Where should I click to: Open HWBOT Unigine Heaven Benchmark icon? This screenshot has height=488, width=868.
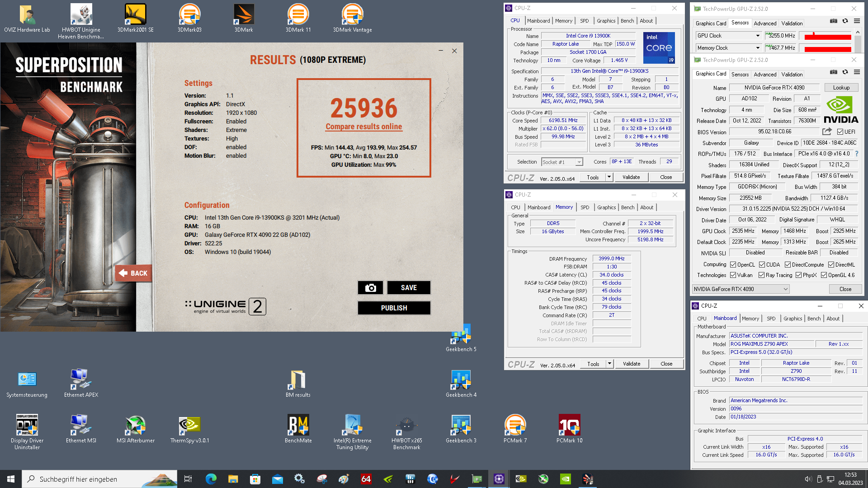81,22
